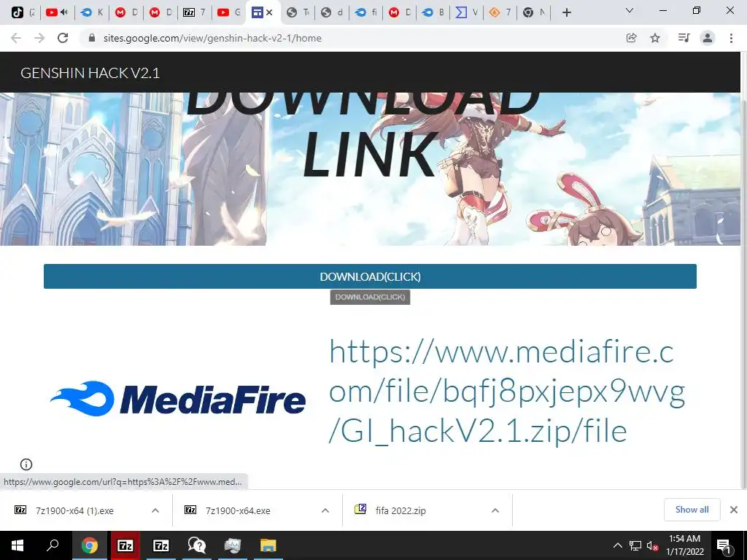Viewport: 747px width, 560px height.
Task: Click Show all downloads
Action: 692,510
